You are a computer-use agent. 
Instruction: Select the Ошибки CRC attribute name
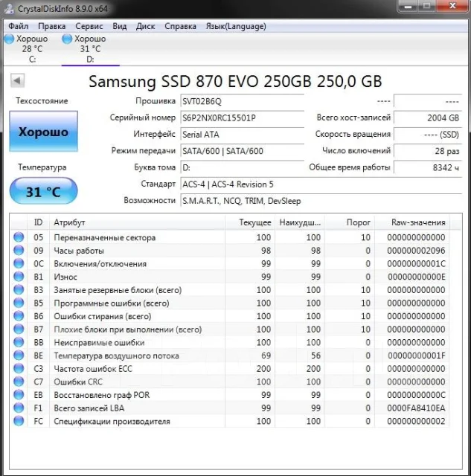point(78,382)
